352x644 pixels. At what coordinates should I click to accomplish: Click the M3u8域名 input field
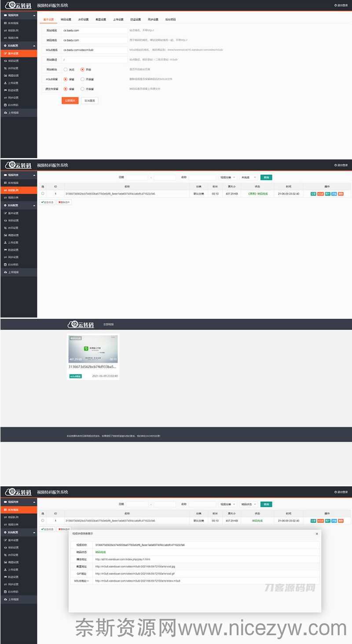coord(94,50)
